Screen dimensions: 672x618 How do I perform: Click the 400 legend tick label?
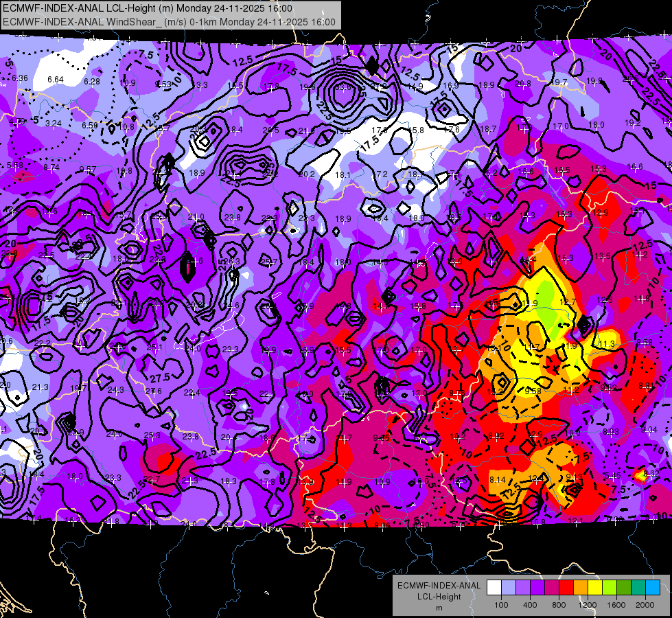click(530, 605)
